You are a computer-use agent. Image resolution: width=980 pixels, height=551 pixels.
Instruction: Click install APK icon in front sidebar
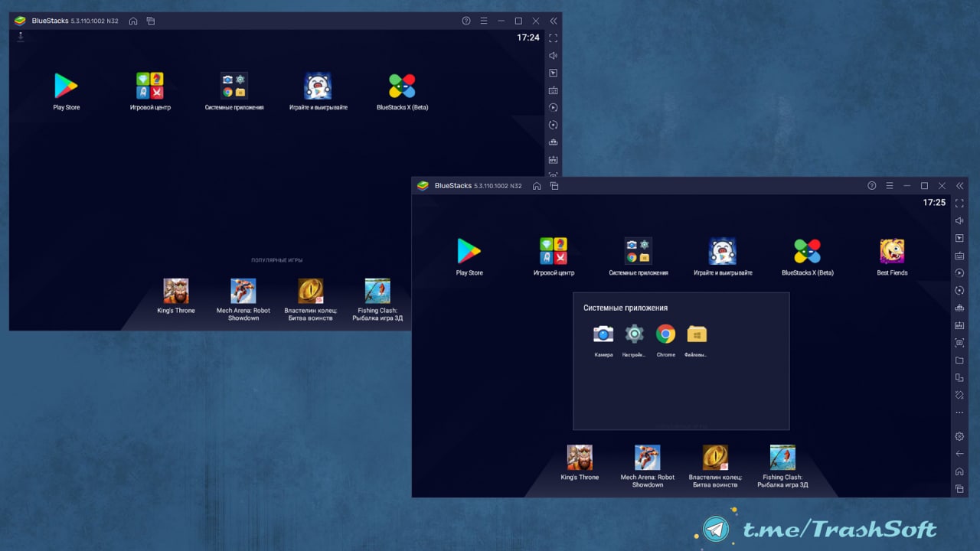(x=959, y=325)
